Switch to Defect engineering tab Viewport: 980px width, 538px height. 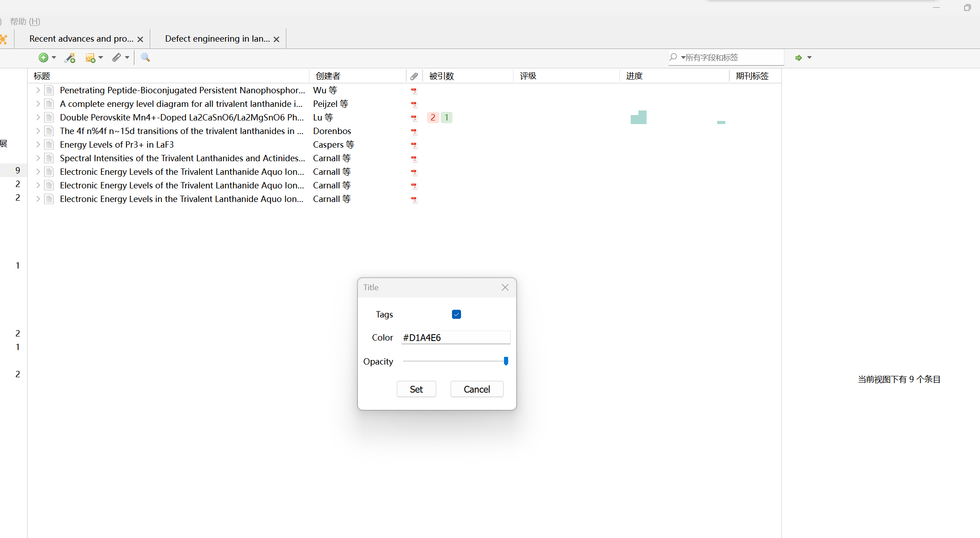click(x=217, y=39)
